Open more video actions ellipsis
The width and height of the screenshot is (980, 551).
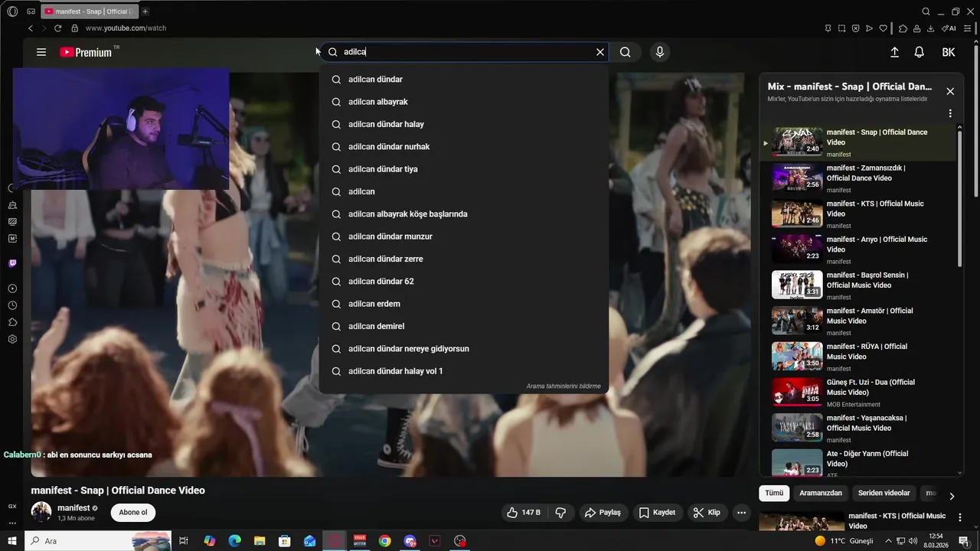click(741, 513)
